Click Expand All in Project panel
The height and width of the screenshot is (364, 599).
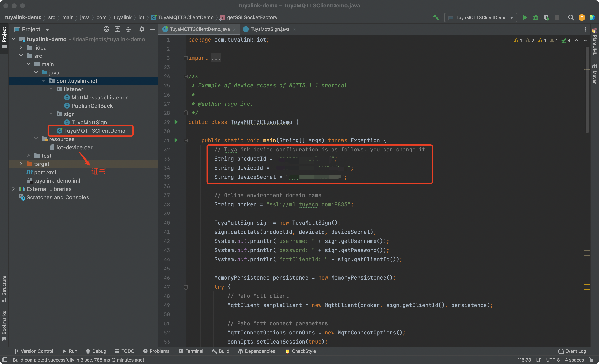117,29
